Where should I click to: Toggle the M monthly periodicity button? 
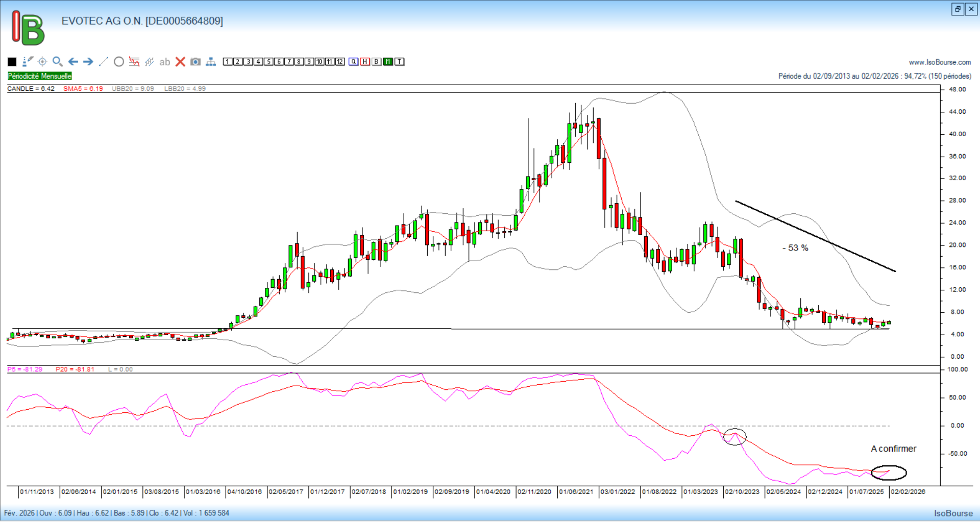click(388, 62)
